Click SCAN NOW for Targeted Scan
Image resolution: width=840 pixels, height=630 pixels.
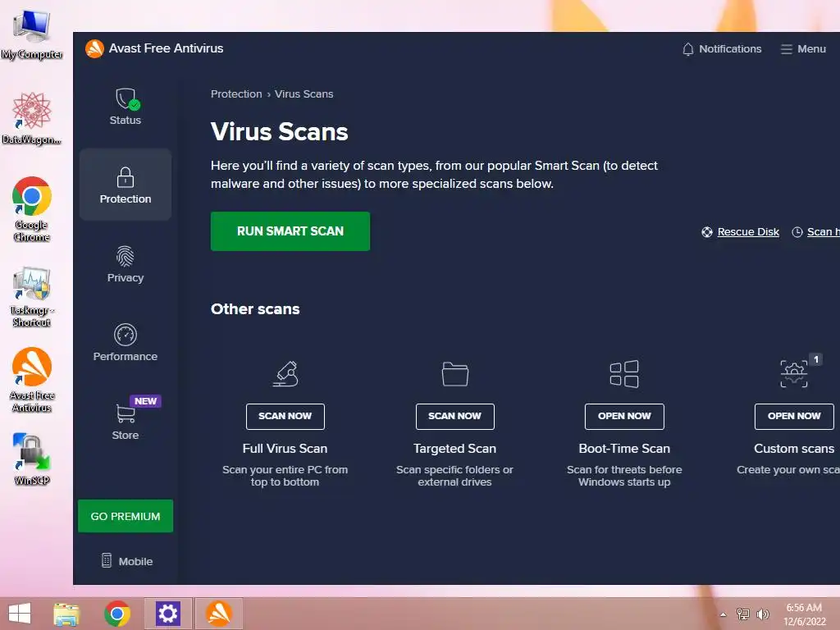click(x=454, y=416)
